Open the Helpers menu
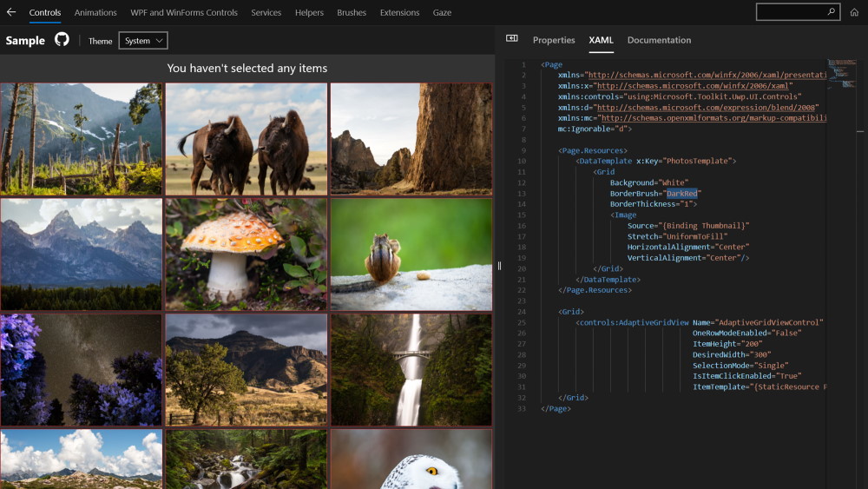The height and width of the screenshot is (489, 868). point(309,12)
